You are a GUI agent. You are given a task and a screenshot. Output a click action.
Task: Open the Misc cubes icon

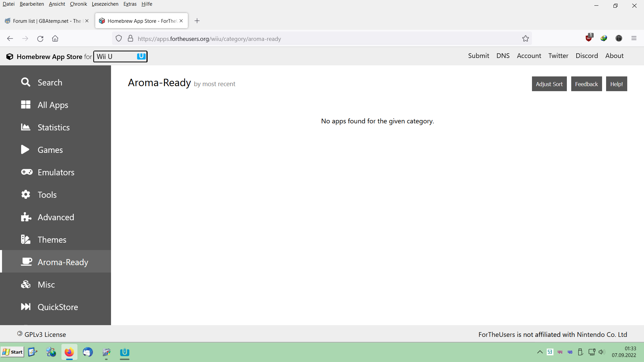click(25, 284)
